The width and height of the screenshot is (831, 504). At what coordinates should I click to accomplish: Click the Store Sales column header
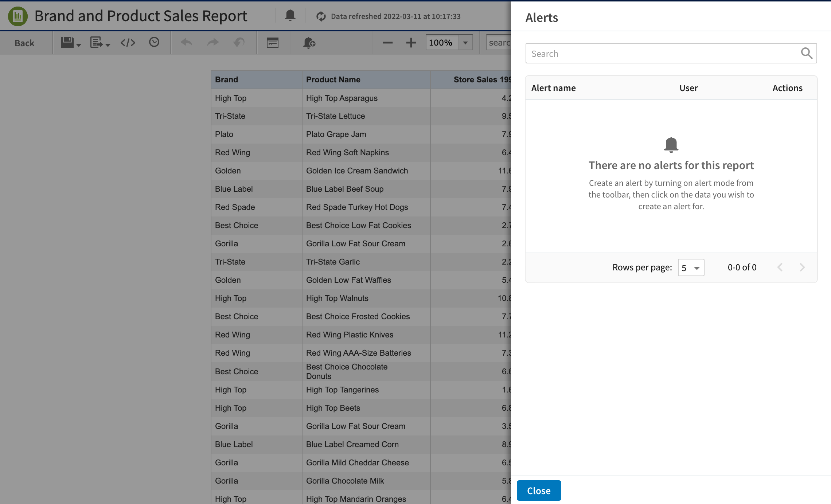click(471, 80)
